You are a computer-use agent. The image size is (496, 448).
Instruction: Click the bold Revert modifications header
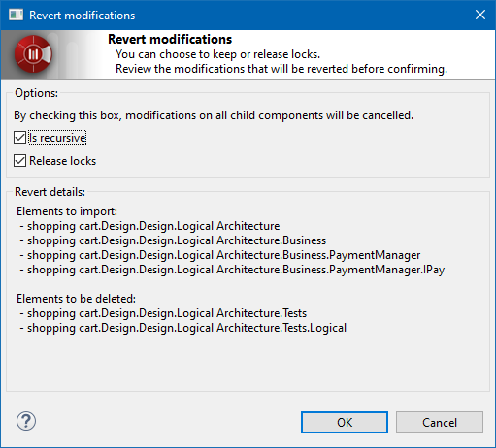(170, 39)
